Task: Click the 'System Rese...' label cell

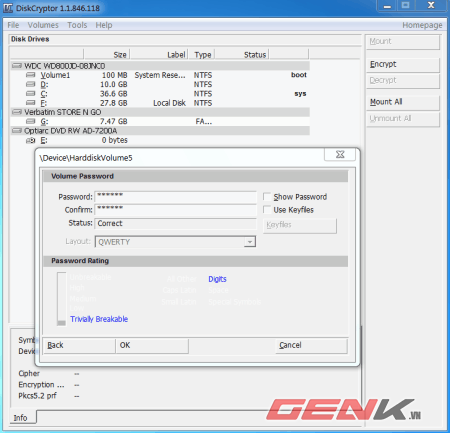Action: click(x=160, y=75)
